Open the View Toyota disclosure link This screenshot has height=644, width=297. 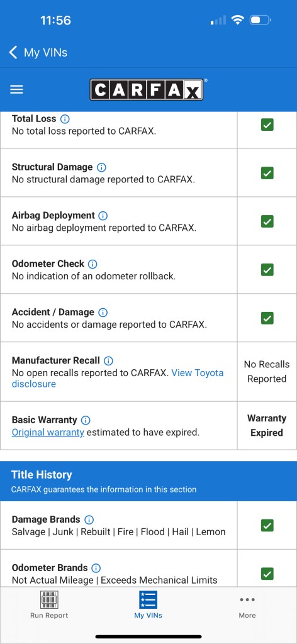coord(118,378)
